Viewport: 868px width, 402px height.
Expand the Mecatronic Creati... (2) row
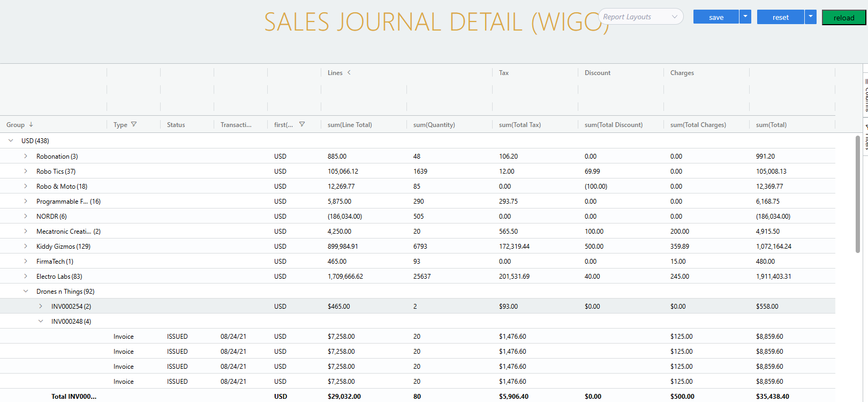[26, 231]
